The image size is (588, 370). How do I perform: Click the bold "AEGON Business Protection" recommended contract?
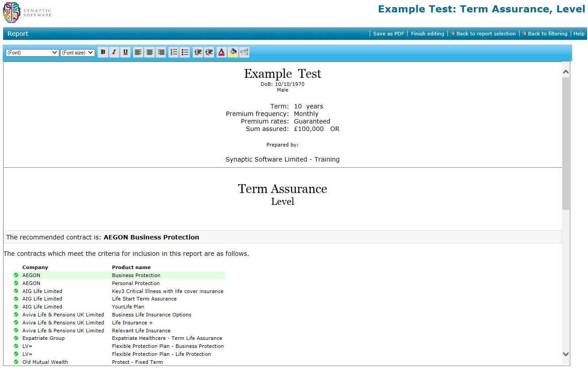(151, 237)
